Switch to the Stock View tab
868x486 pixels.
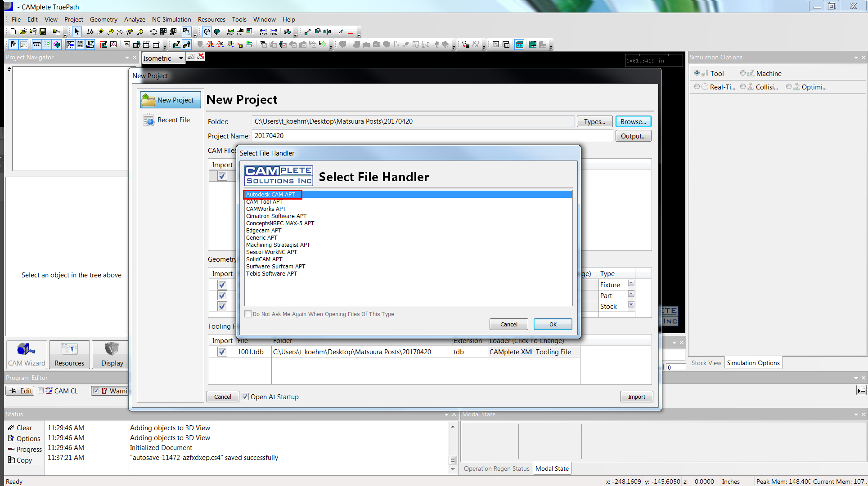(706, 363)
